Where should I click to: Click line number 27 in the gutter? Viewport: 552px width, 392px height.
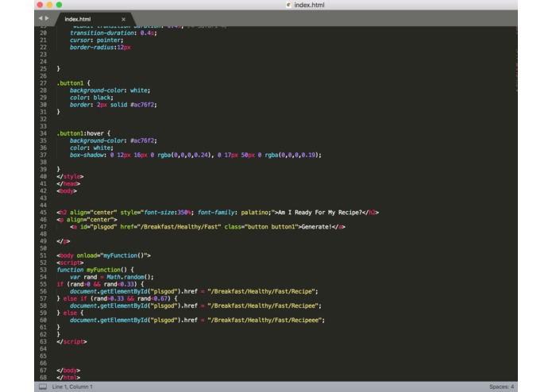pos(43,83)
